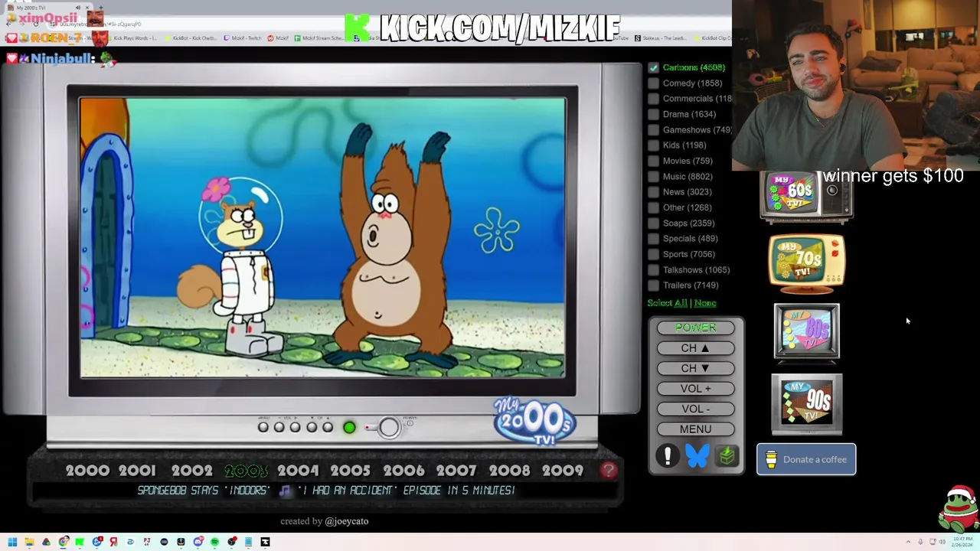Choose the 2005 year tab
980x551 pixels.
click(351, 471)
